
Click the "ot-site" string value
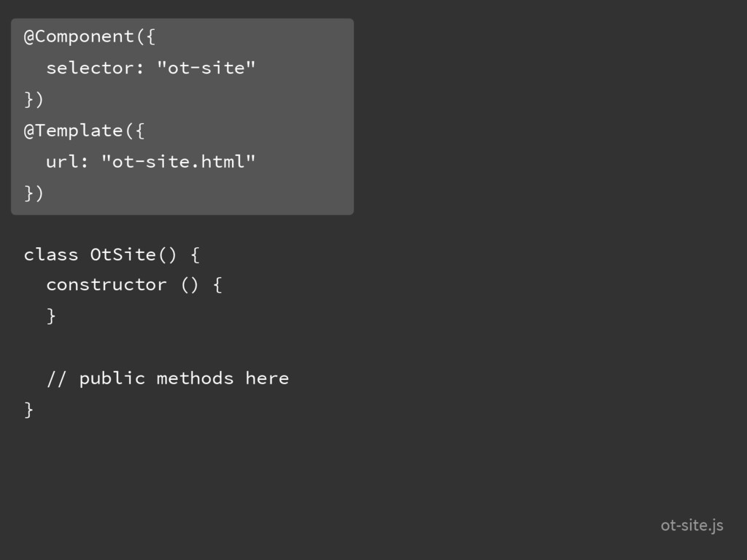[206, 68]
